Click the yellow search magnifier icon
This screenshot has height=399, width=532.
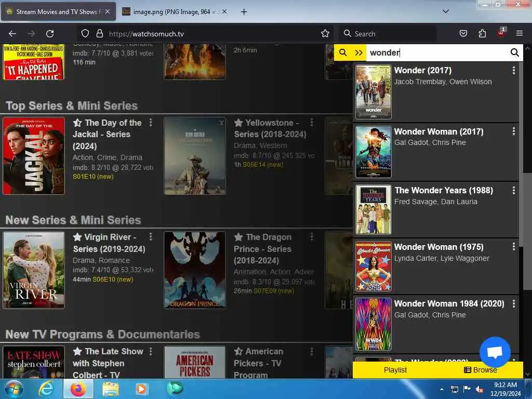pos(343,52)
